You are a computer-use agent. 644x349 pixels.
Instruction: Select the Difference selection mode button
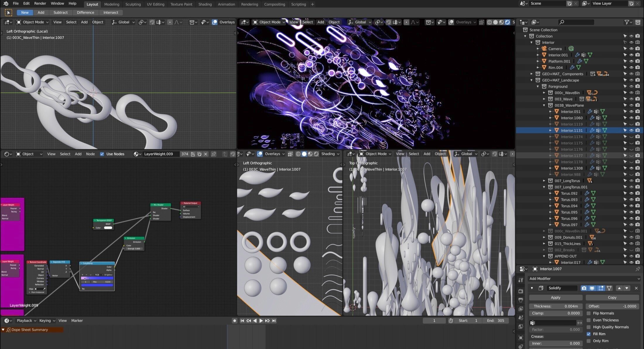click(x=85, y=13)
